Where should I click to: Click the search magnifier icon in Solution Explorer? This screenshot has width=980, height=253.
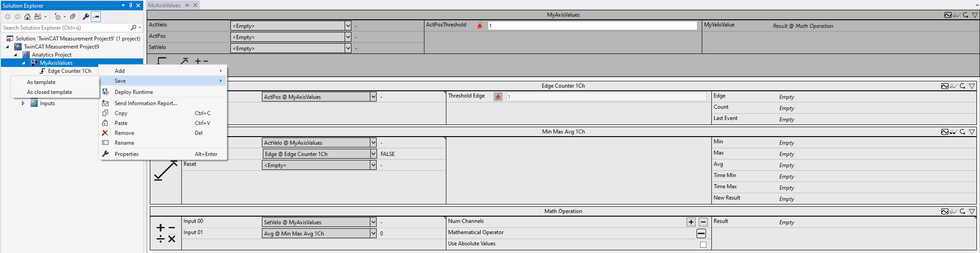[x=133, y=28]
